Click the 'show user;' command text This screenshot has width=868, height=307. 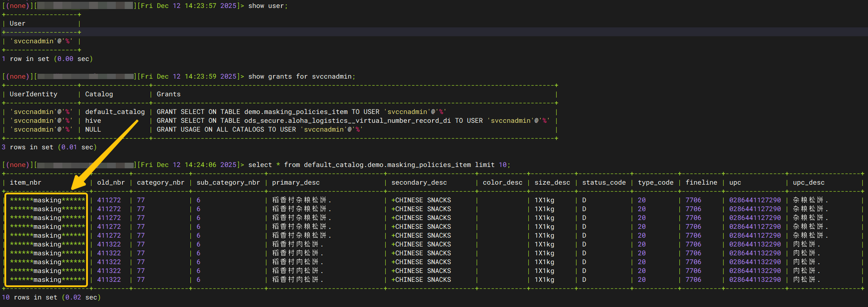coord(268,6)
